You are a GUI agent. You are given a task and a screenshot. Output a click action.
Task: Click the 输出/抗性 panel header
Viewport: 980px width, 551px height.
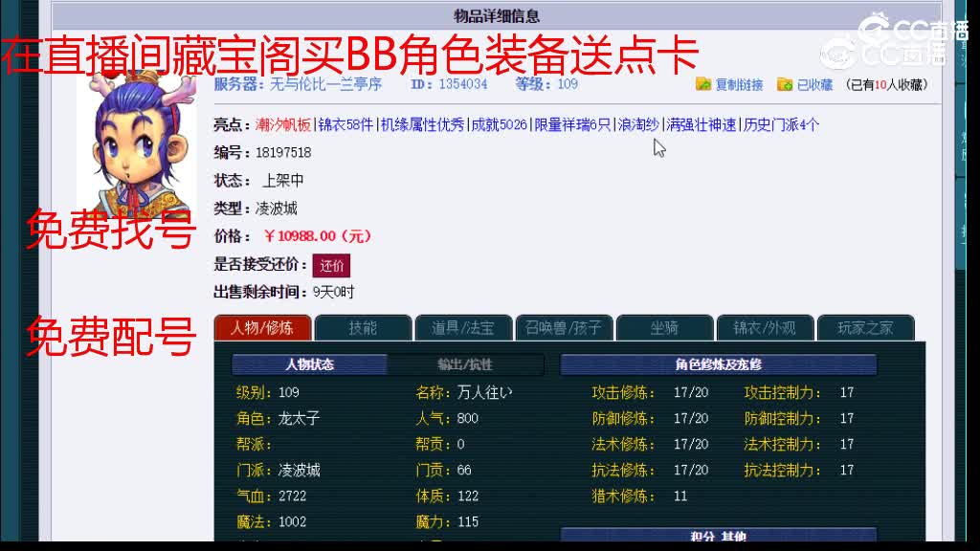[465, 364]
